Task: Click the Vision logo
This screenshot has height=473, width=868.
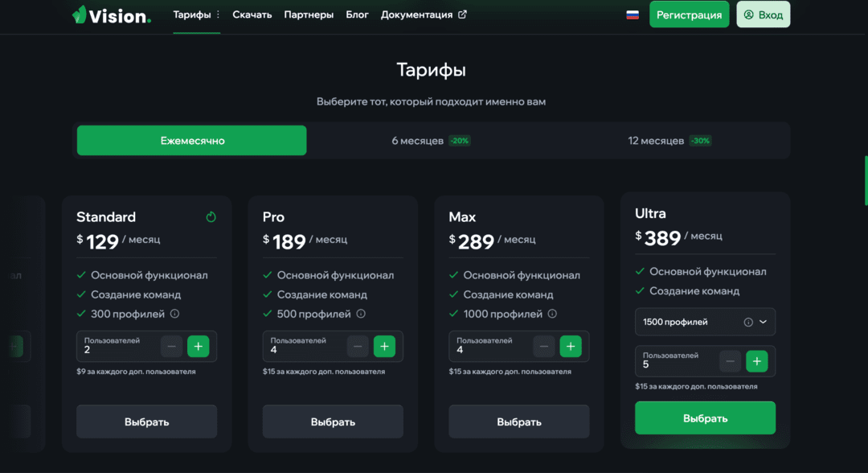Action: point(111,15)
